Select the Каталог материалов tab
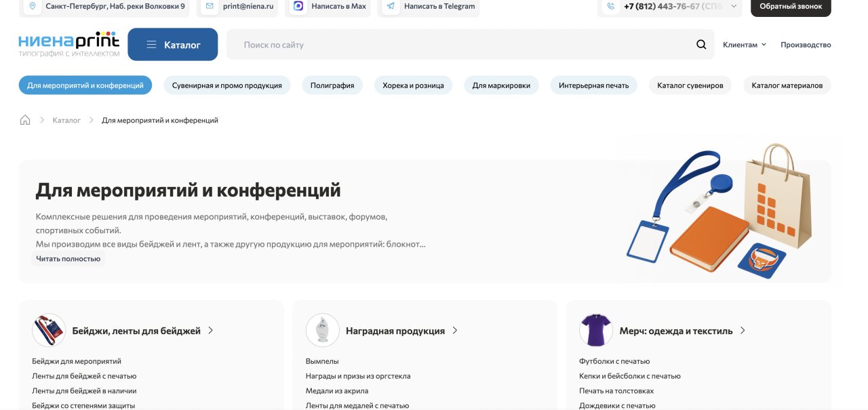This screenshot has height=410, width=868. [x=787, y=85]
